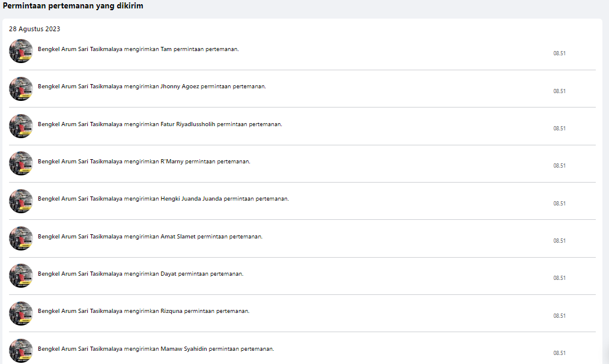Click the avatar beside the Tam request
This screenshot has height=364, width=609.
click(21, 51)
